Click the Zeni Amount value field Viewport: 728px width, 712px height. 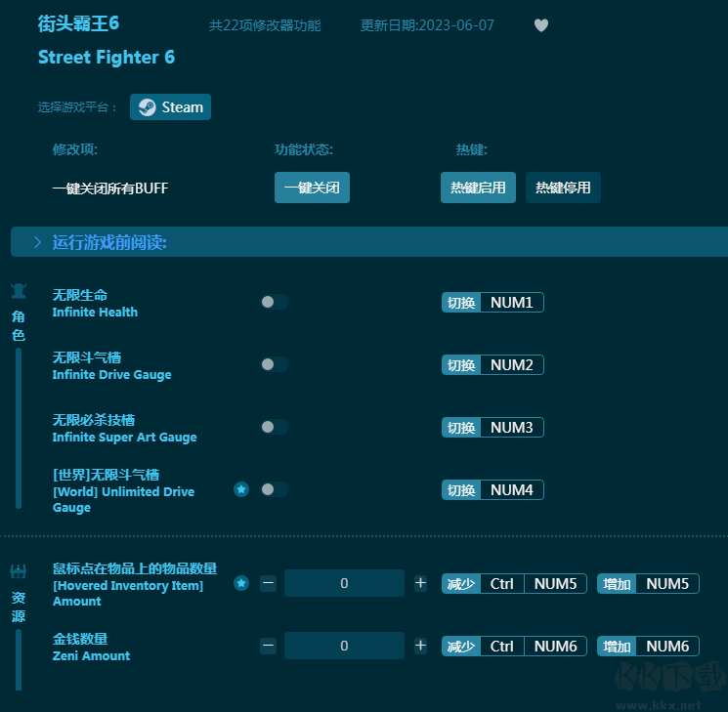344,646
